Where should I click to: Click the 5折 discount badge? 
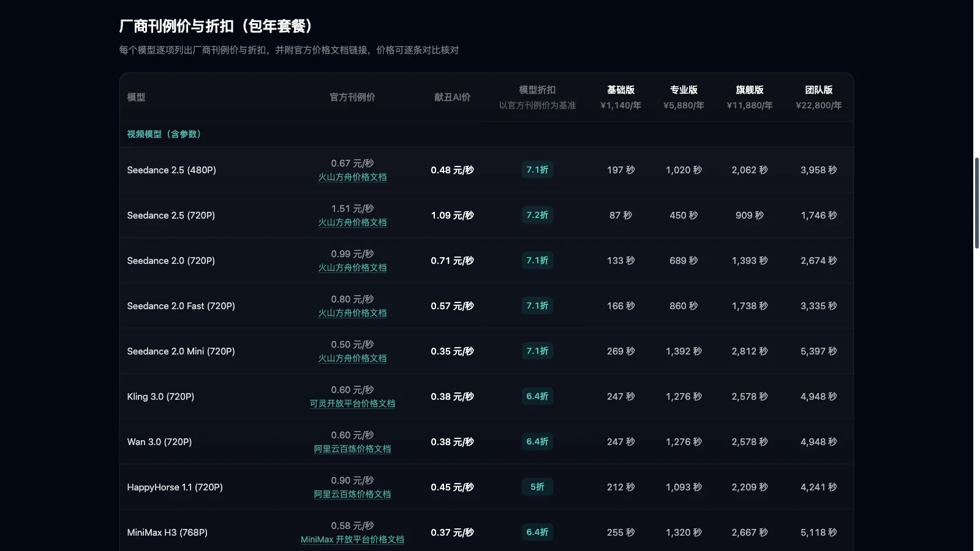(x=537, y=487)
